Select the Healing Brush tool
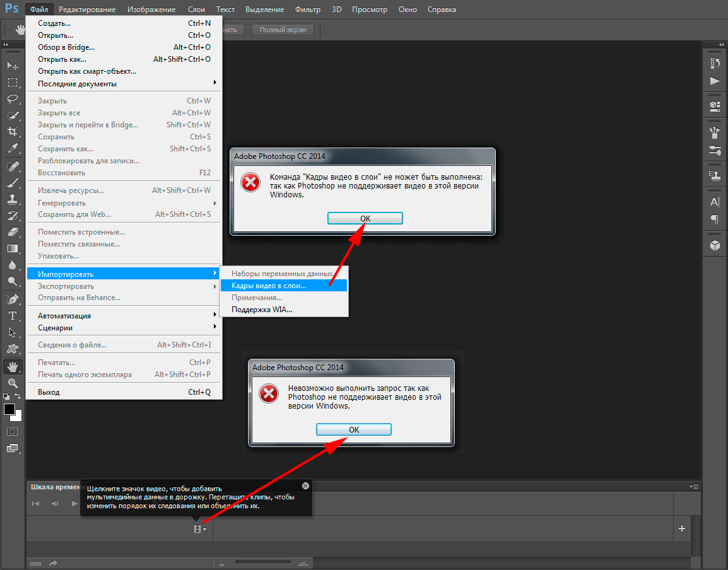Image resolution: width=728 pixels, height=570 pixels. (13, 166)
